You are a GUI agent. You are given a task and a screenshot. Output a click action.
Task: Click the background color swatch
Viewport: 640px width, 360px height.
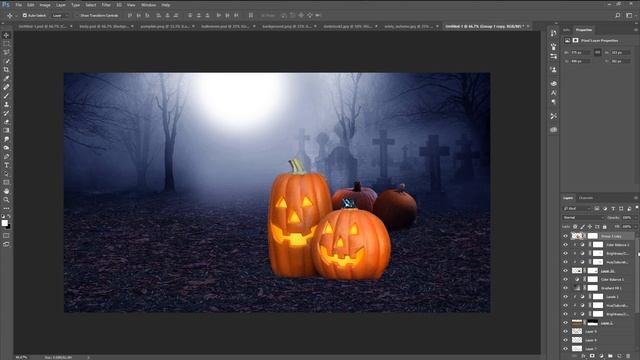(9, 226)
